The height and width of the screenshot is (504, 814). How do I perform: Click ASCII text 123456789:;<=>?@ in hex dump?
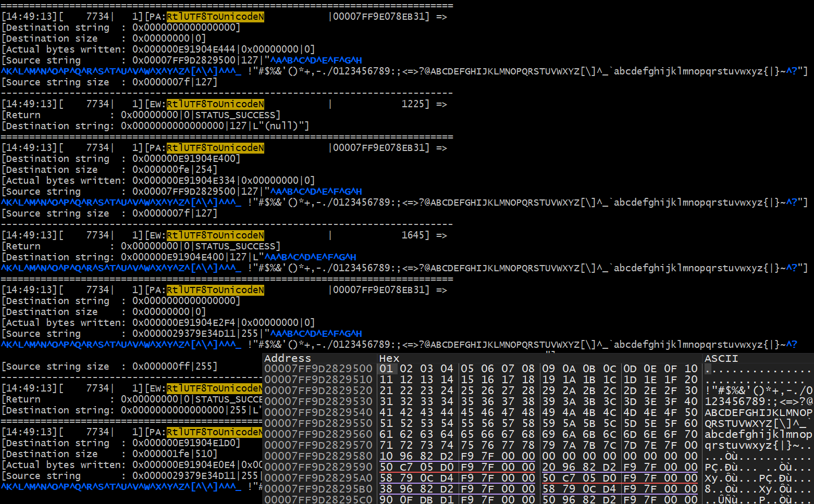758,401
